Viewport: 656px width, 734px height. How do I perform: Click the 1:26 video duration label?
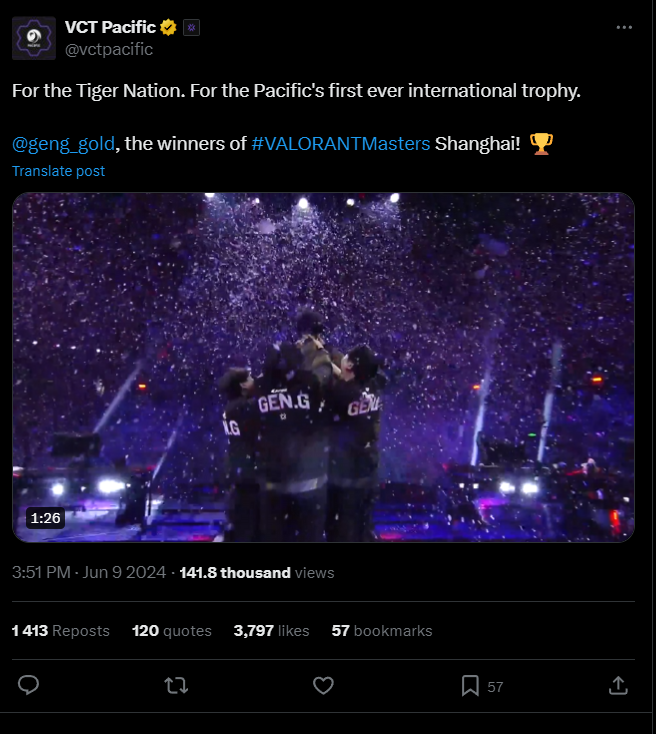tap(46, 519)
